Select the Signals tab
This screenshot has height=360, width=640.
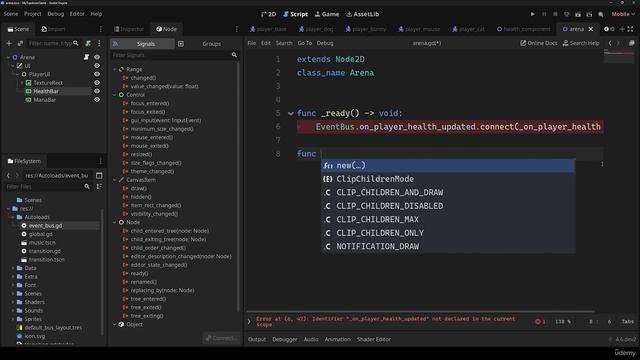click(x=142, y=44)
